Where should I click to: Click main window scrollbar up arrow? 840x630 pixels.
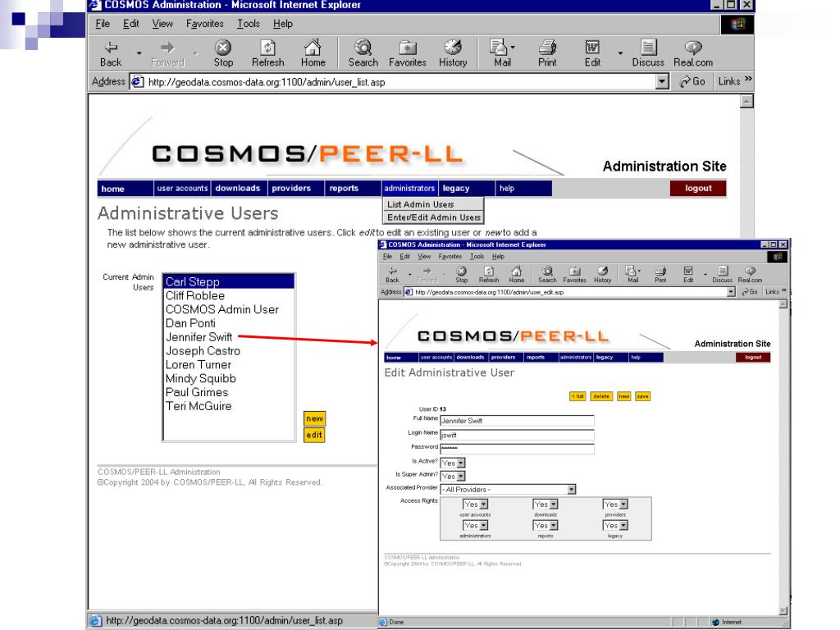(x=746, y=101)
